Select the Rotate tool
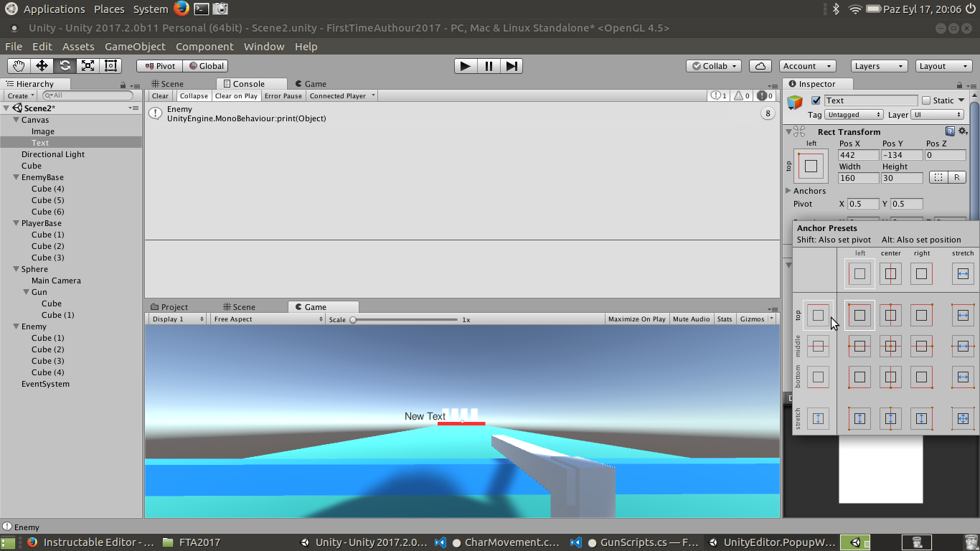This screenshot has width=980, height=551. (x=65, y=66)
